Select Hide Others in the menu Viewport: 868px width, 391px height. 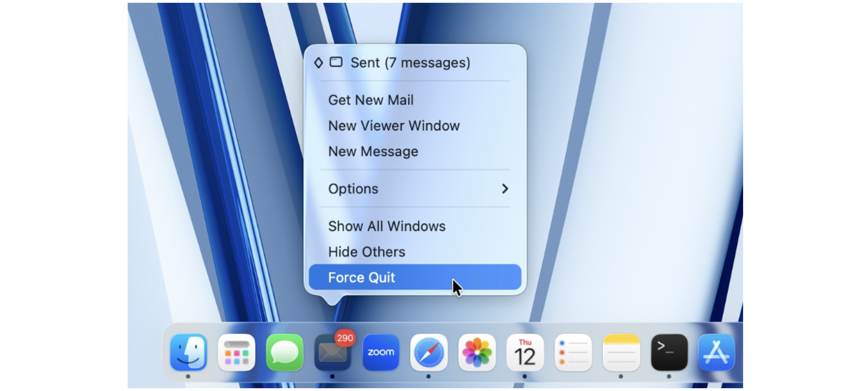[415, 252]
